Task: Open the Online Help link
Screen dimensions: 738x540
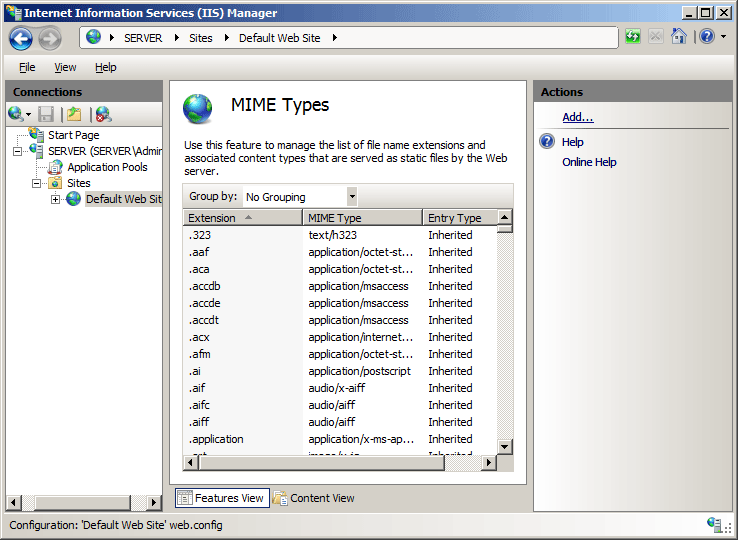Action: coord(589,162)
